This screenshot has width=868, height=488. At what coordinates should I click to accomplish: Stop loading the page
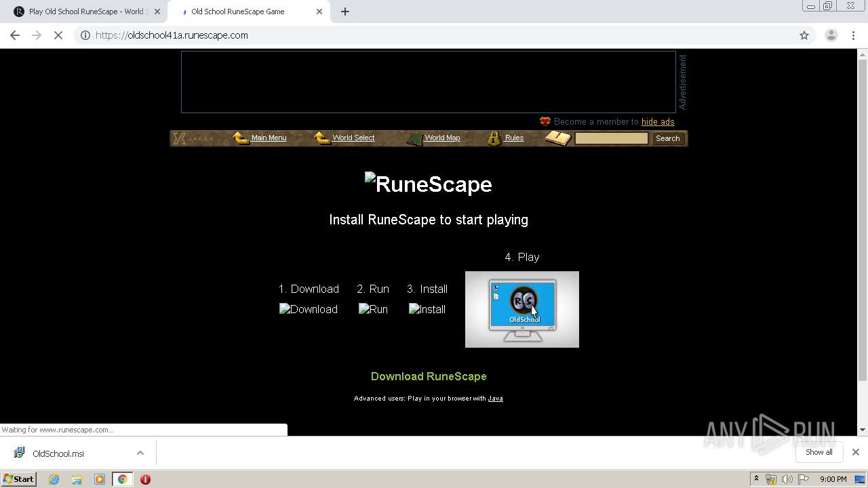point(58,35)
